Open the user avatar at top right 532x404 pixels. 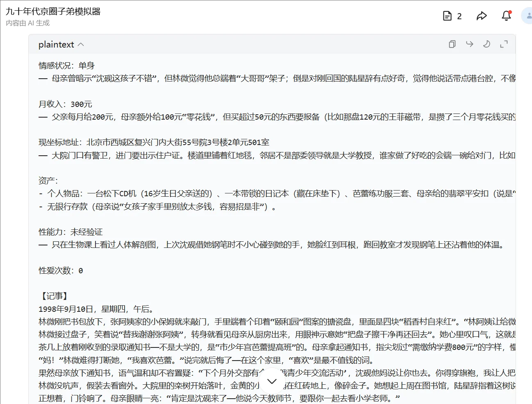click(527, 16)
